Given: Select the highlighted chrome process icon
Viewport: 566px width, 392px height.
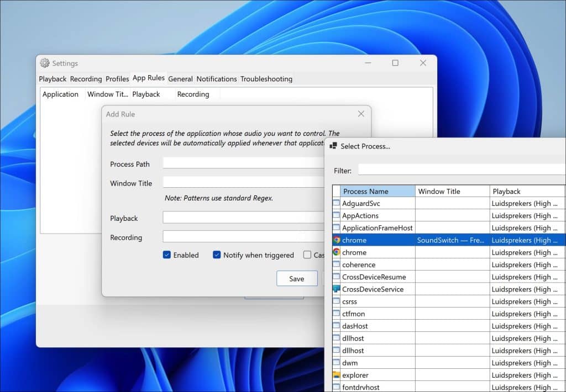Looking at the screenshot, I should [337, 240].
